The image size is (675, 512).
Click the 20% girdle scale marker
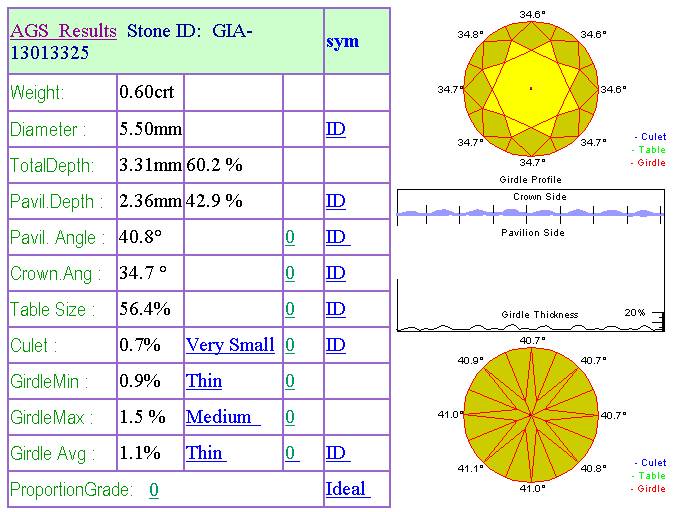click(635, 313)
